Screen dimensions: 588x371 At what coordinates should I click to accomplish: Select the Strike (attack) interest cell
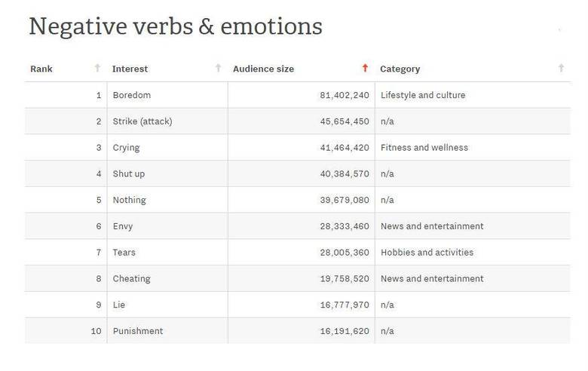tap(142, 121)
